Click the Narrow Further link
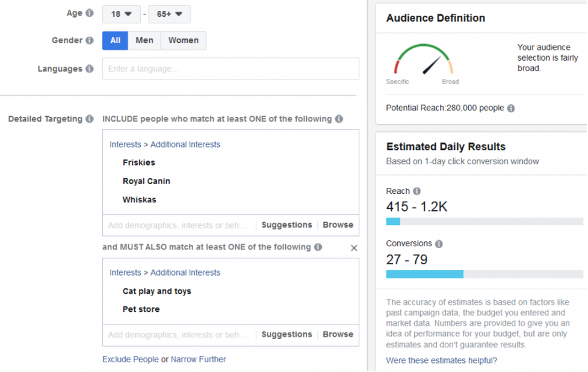588x372 pixels. (x=199, y=359)
